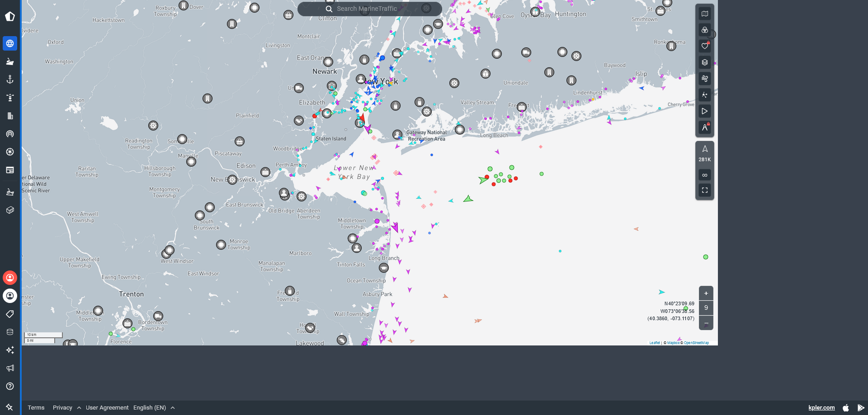Select the port marker at Long Branch
Viewport: 868px width, 415px height.
(x=384, y=268)
